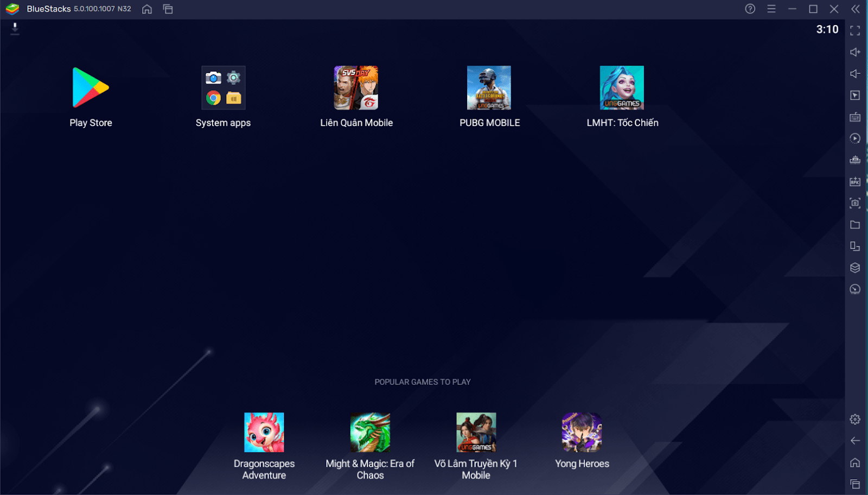Click the Install APK icon
Image resolution: width=868 pixels, height=495 pixels.
(855, 182)
